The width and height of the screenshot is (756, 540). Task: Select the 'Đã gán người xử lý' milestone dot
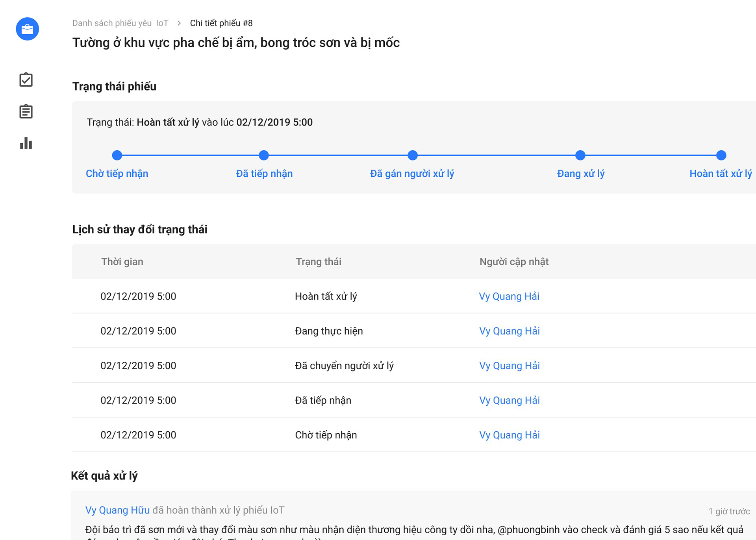[412, 155]
